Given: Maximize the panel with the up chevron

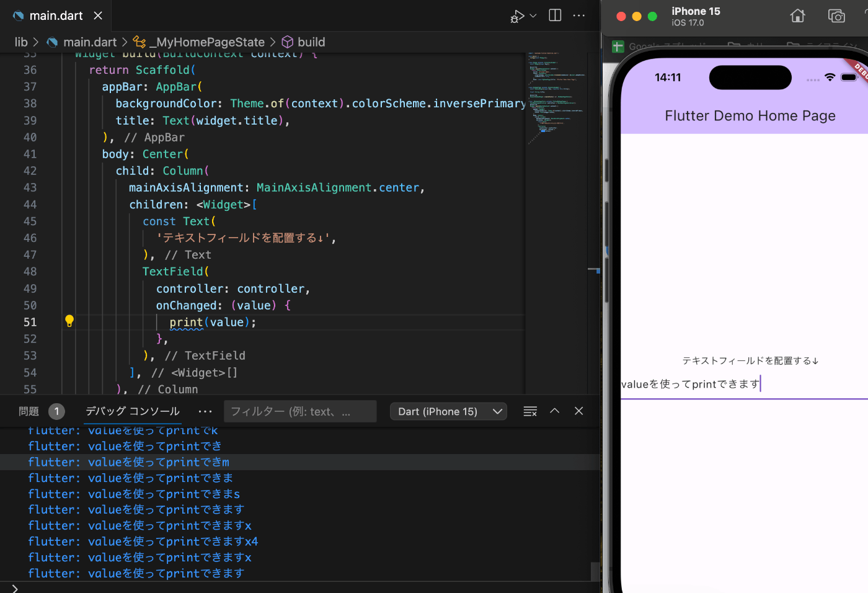Looking at the screenshot, I should 555,411.
